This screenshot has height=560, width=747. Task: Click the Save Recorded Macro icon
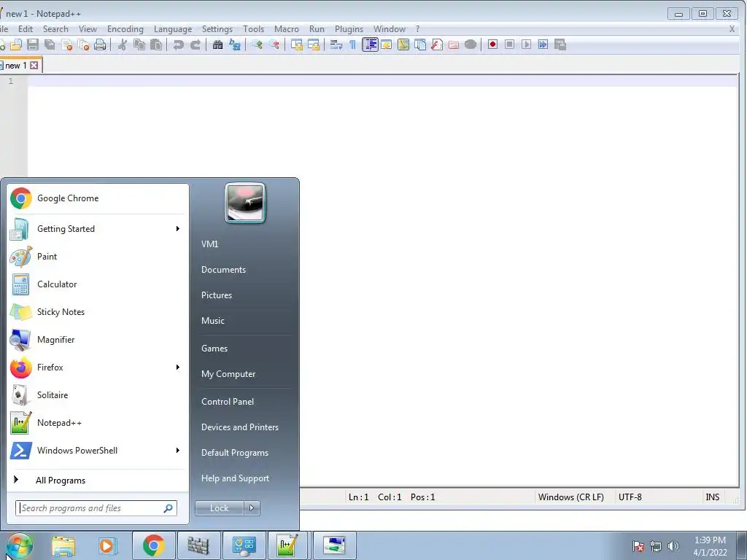pos(560,44)
